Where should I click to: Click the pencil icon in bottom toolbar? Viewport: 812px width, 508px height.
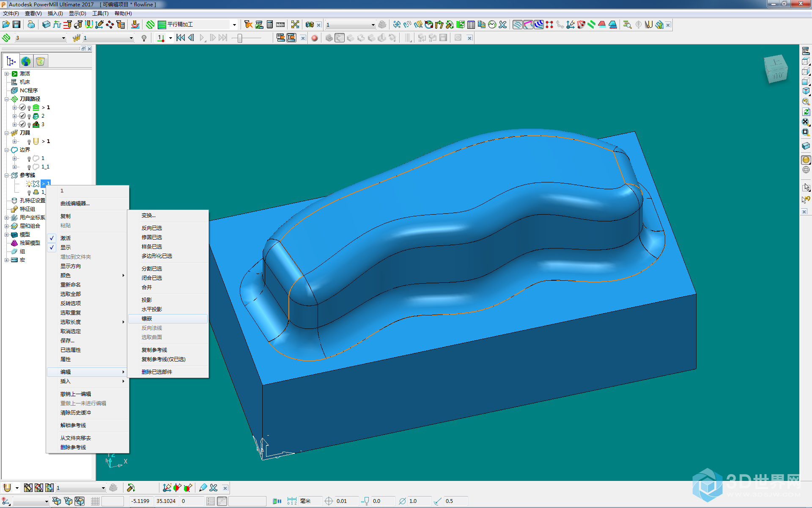point(203,488)
